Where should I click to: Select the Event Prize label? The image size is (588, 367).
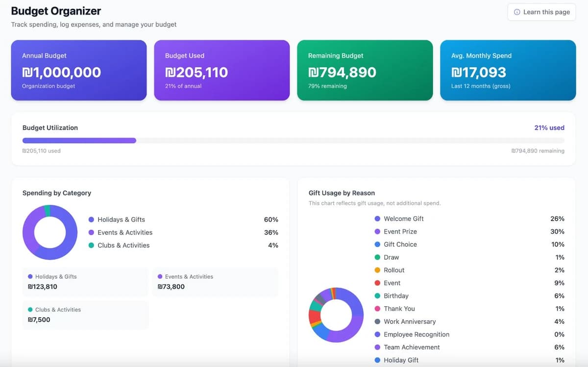pos(400,231)
